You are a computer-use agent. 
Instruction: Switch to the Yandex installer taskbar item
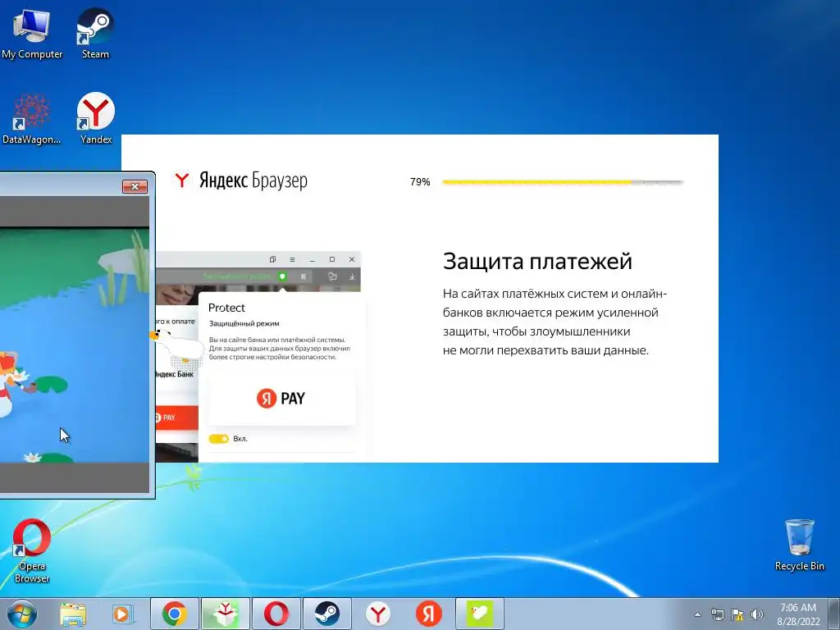(226, 614)
